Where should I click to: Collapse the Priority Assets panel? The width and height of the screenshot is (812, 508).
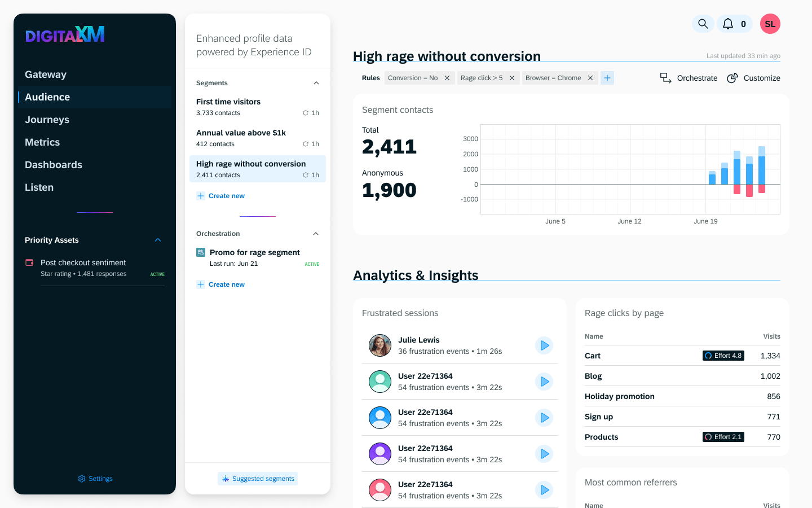(x=158, y=239)
